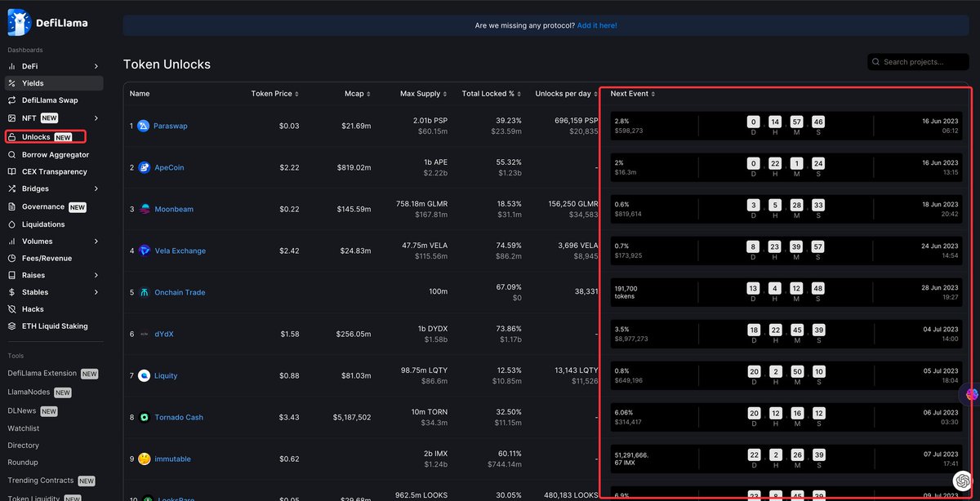This screenshot has height=501, width=980.
Task: Open the ChatGPT floating icon
Action: tap(961, 481)
